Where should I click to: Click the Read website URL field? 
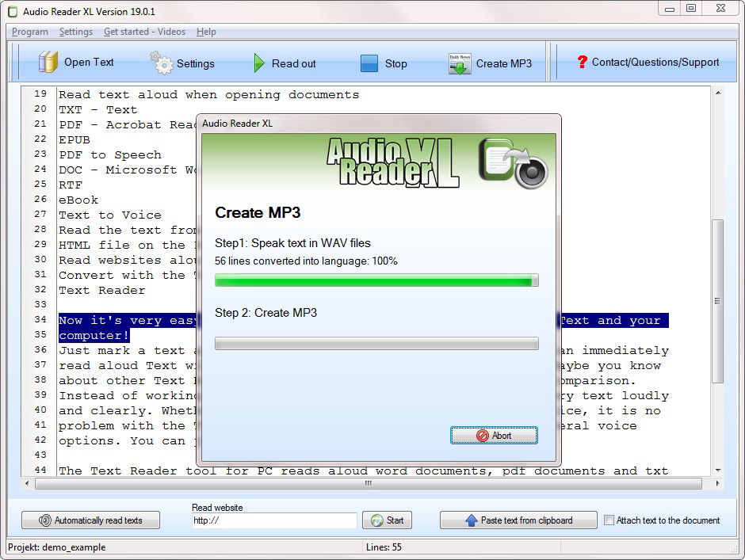(274, 520)
